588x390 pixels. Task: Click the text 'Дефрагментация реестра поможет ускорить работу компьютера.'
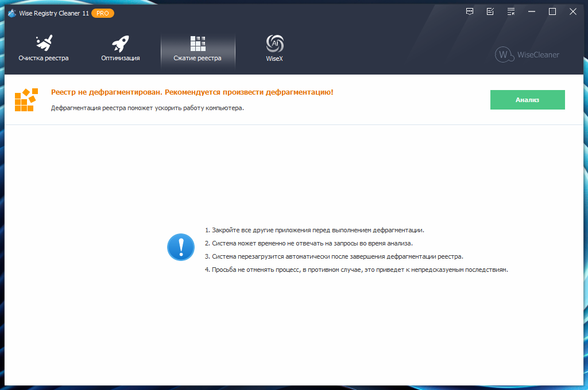(148, 108)
